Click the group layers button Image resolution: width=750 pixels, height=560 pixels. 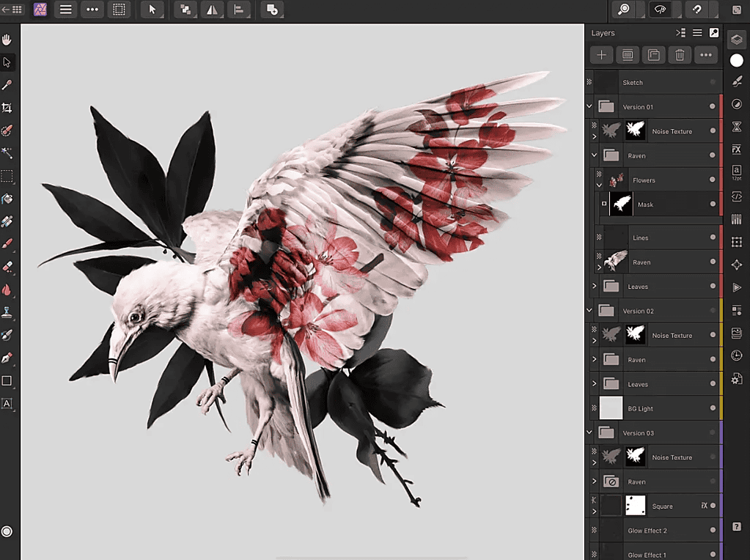654,55
